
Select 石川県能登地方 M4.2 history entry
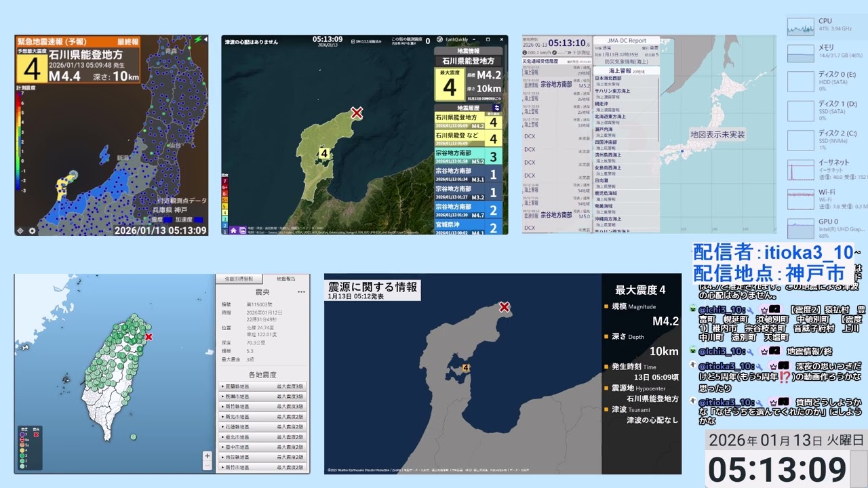point(469,121)
